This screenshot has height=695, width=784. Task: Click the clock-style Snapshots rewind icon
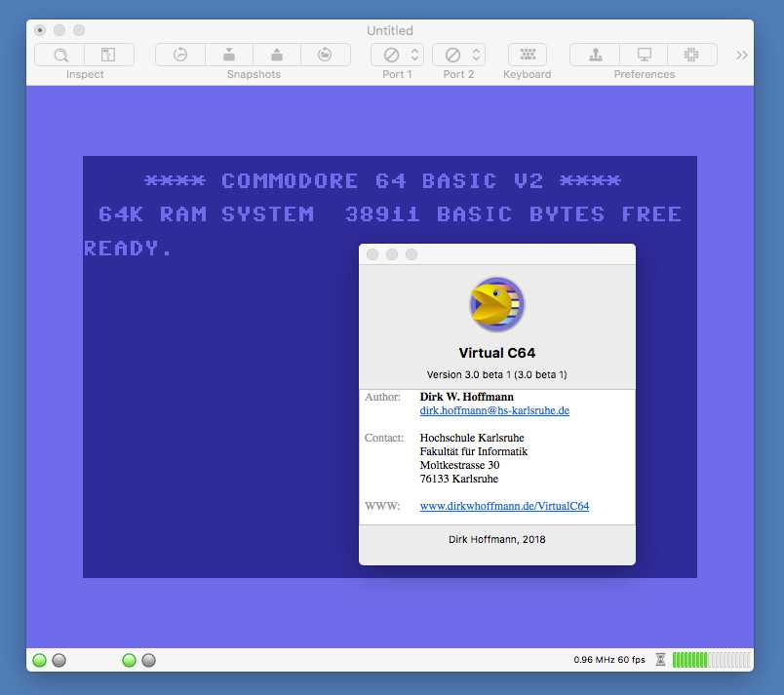(x=180, y=55)
